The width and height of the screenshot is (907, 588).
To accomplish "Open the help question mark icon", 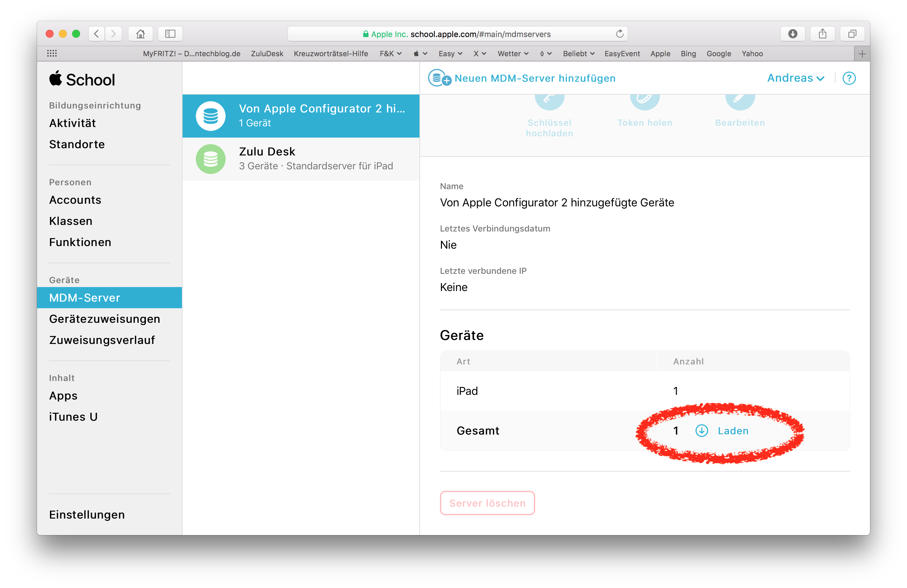I will pyautogui.click(x=849, y=78).
